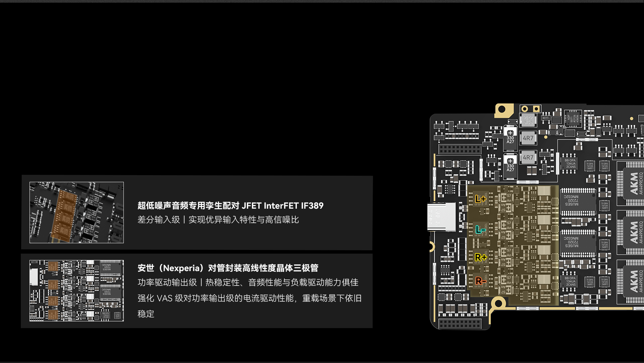Click the upper 4R7 inductor

pyautogui.click(x=528, y=138)
